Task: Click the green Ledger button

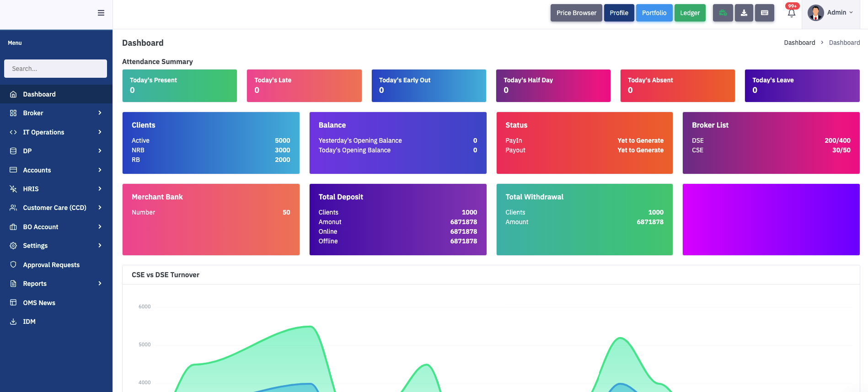Action: pos(690,13)
